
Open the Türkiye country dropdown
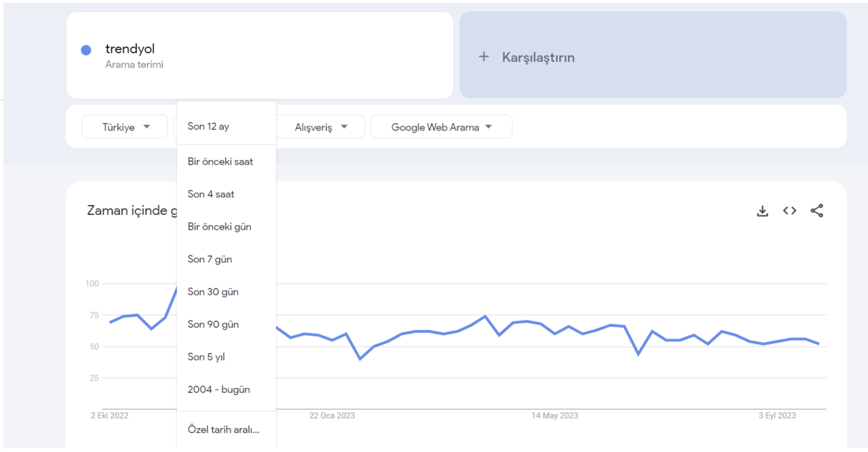click(x=125, y=127)
